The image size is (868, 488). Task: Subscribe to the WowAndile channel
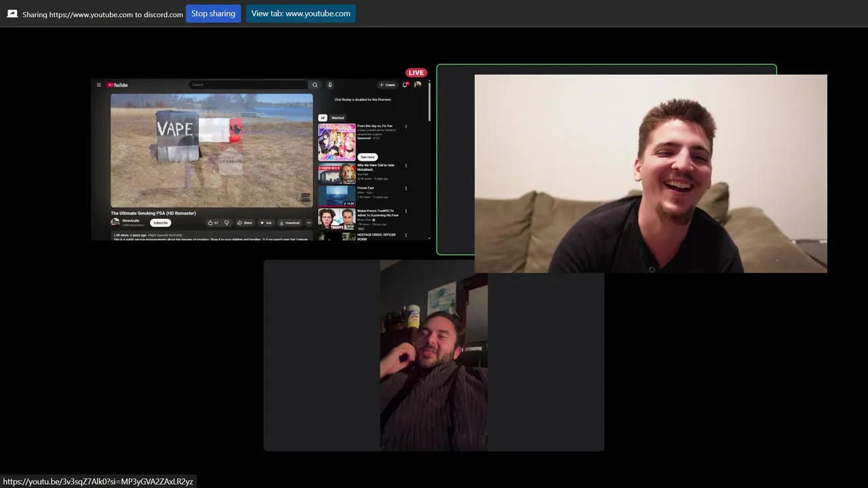(x=161, y=222)
